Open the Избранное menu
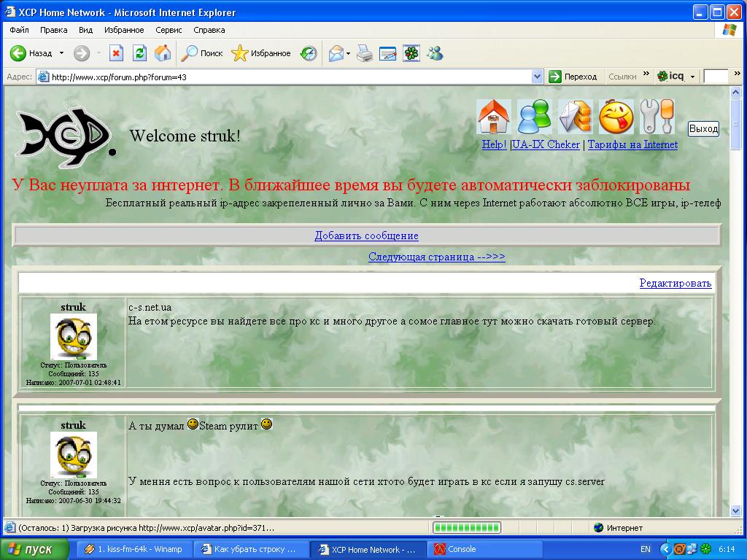This screenshot has height=560, width=747. point(124,30)
